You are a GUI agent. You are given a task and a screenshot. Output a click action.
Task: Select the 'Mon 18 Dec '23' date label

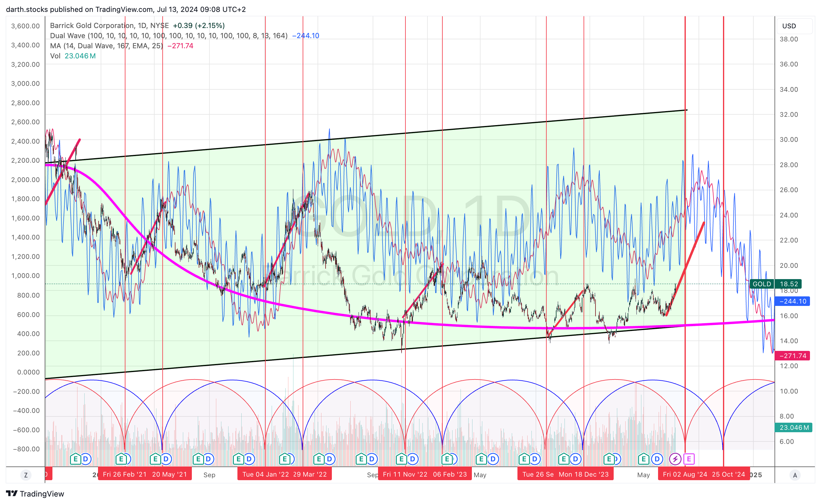point(583,474)
